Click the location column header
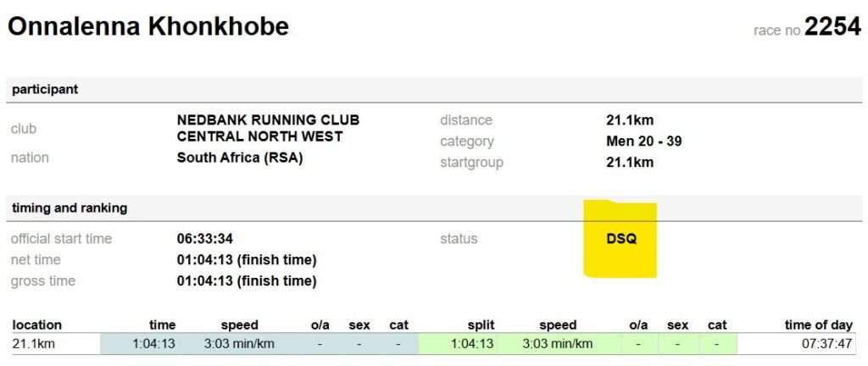Screen dimensions: 868x366 point(37,325)
